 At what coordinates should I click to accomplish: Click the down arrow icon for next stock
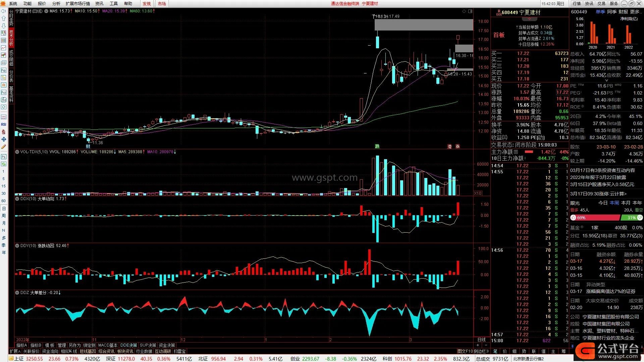click(x=4, y=26)
